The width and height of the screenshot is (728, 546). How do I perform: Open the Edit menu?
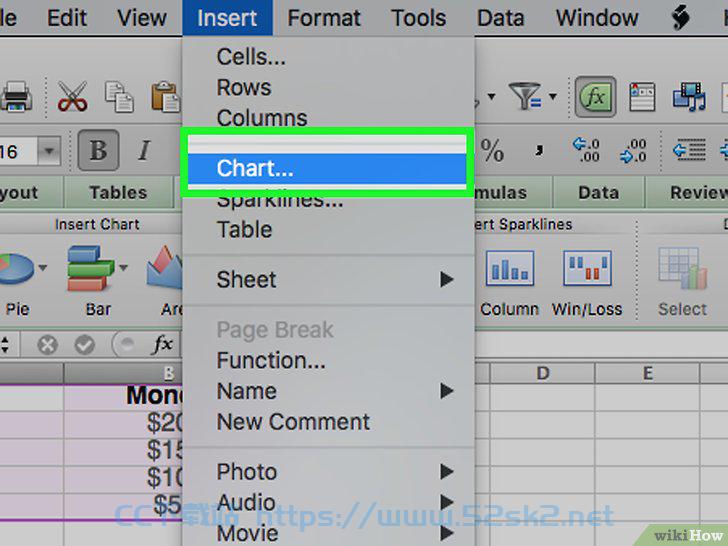coord(67,18)
